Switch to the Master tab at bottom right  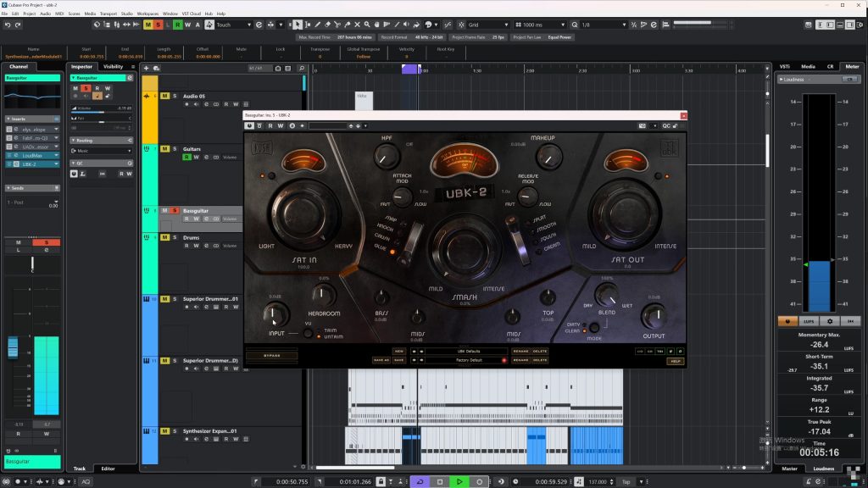(789, 469)
